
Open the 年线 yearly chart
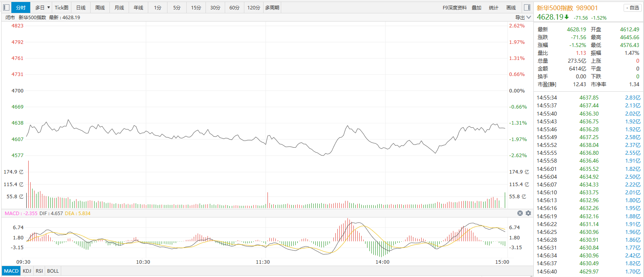point(138,7)
